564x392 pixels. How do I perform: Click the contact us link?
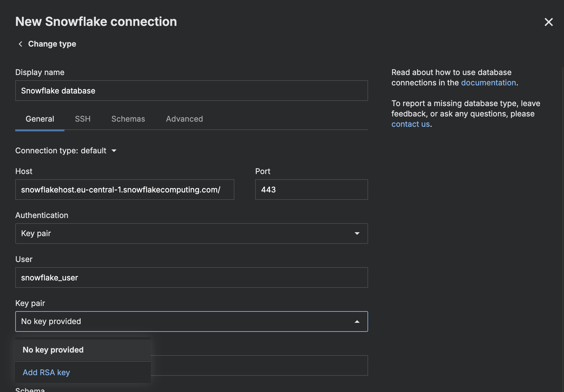tap(411, 124)
